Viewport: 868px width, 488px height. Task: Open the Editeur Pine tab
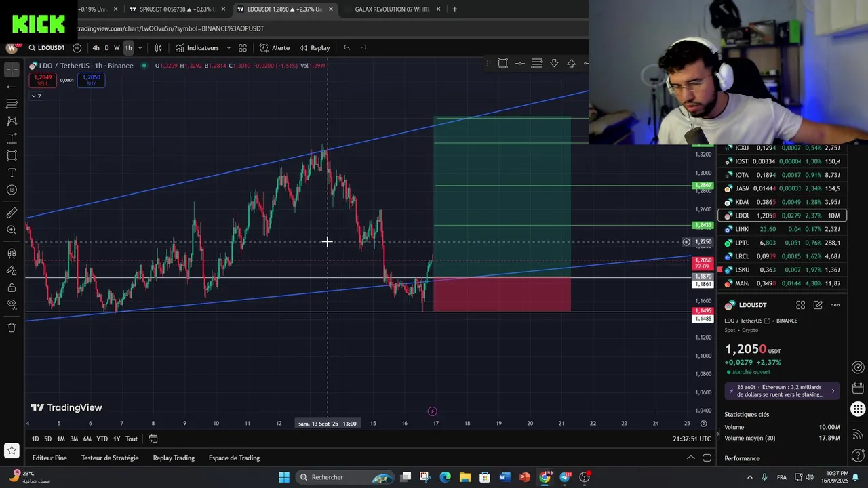tap(50, 458)
